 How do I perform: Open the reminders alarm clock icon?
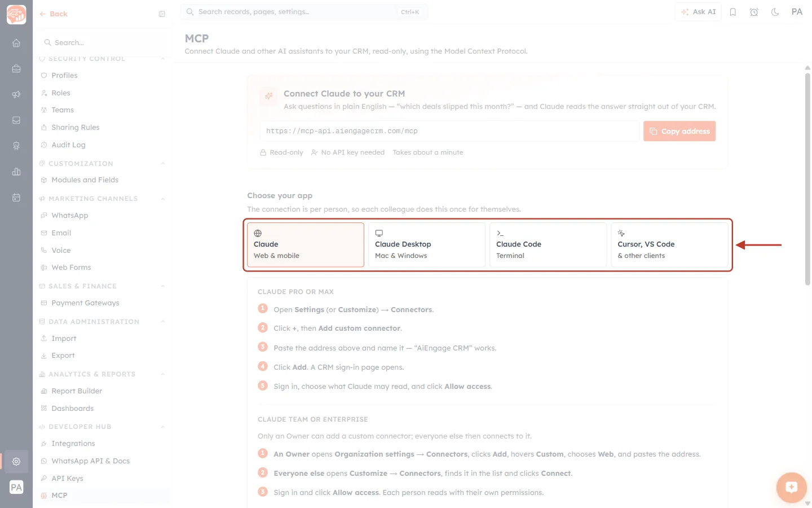[x=754, y=12]
